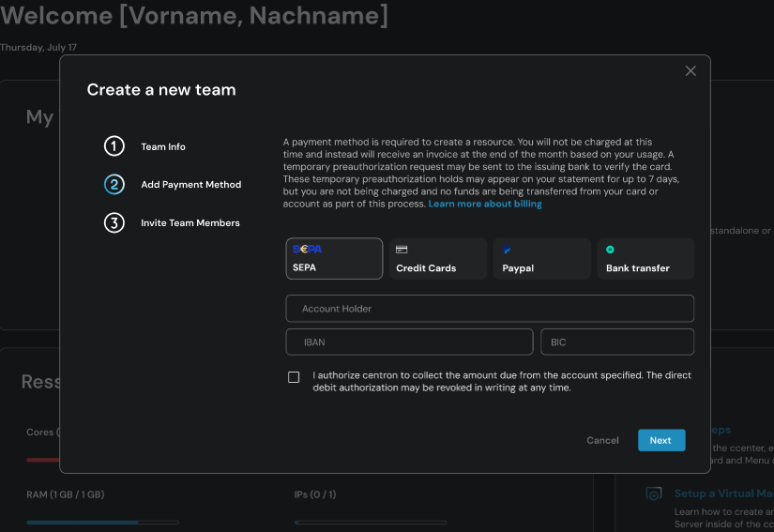The width and height of the screenshot is (774, 532).
Task: Cancel the team creation
Action: tap(602, 440)
